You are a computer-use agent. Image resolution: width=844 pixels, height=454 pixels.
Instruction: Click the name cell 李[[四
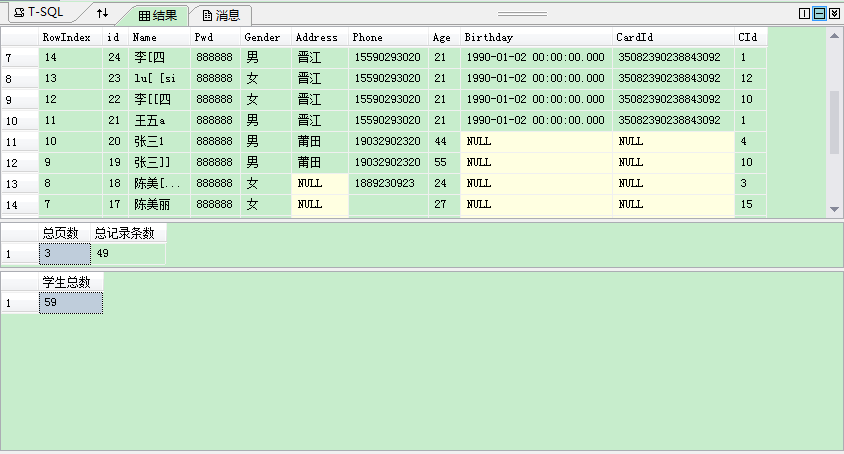pyautogui.click(x=159, y=99)
